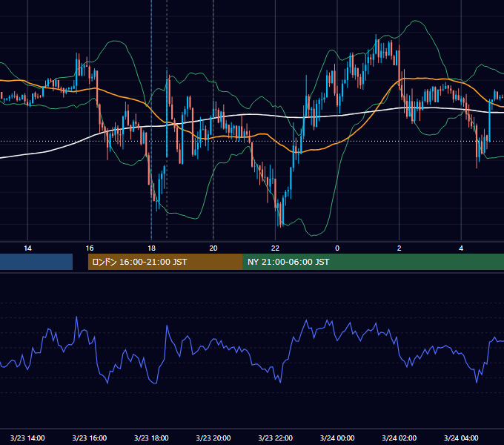Click the hour label 0 on price chart axis
504x445 pixels.
click(337, 248)
